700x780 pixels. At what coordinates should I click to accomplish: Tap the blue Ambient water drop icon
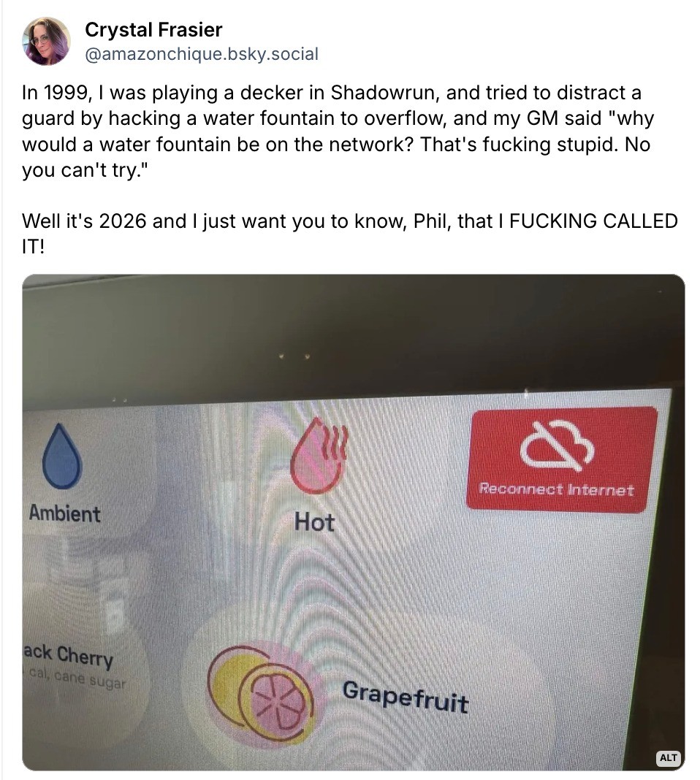(x=61, y=456)
